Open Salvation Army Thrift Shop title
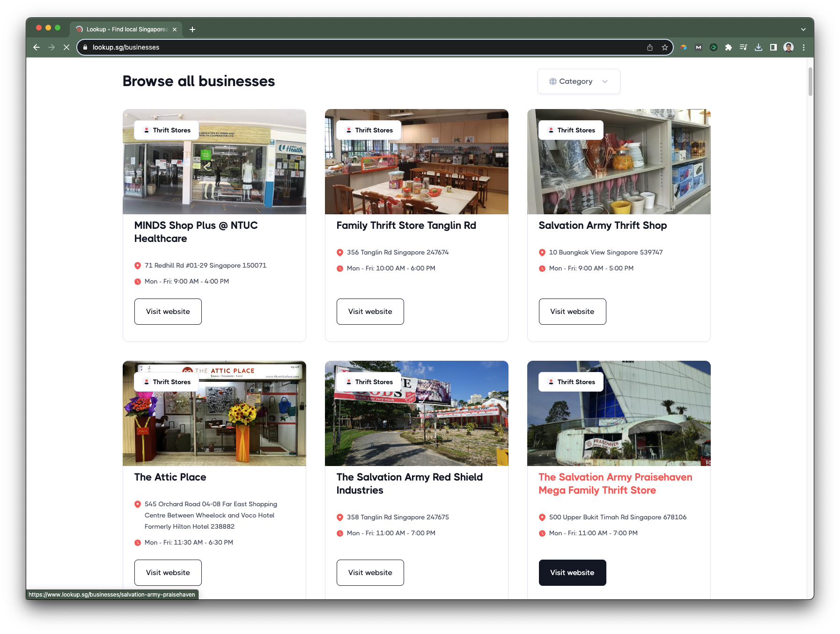This screenshot has width=840, height=634. click(603, 226)
